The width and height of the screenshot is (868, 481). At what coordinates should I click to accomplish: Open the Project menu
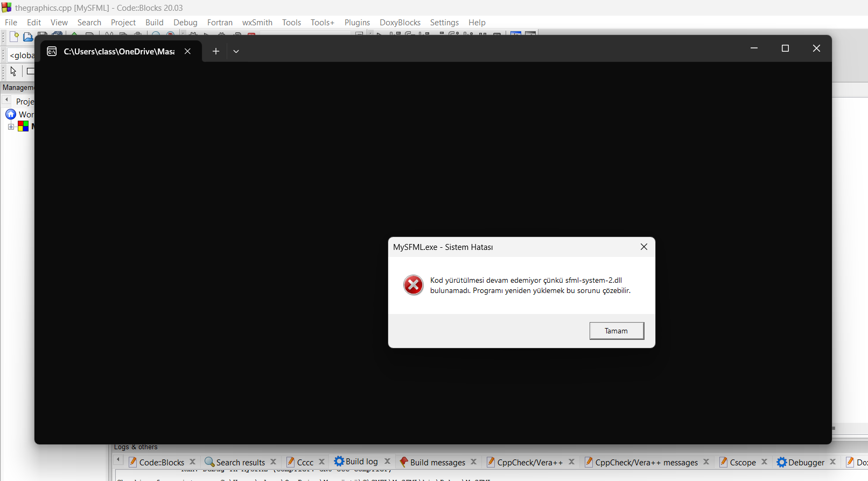point(123,22)
